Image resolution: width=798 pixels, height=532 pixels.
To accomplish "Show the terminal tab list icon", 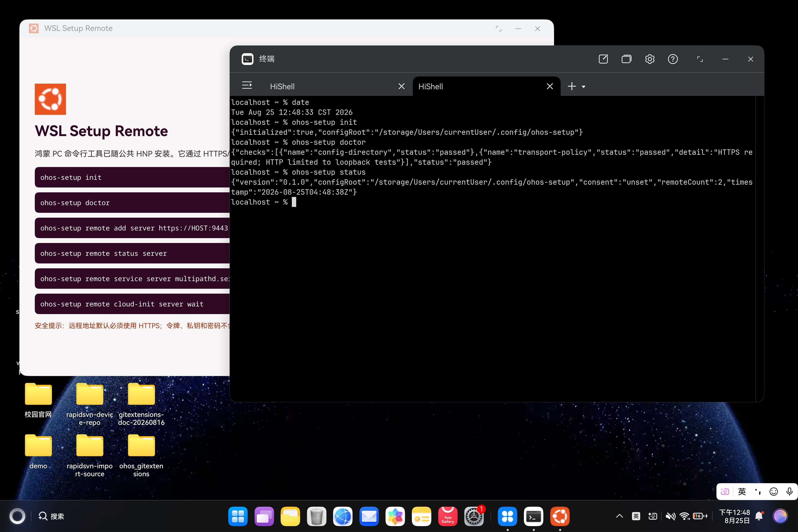I will 247,85.
